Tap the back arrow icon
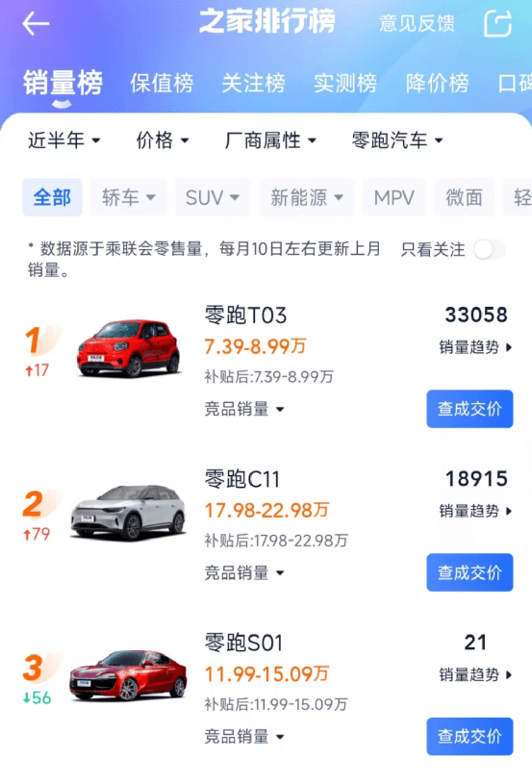Screen dimensions: 532x784 [36, 23]
